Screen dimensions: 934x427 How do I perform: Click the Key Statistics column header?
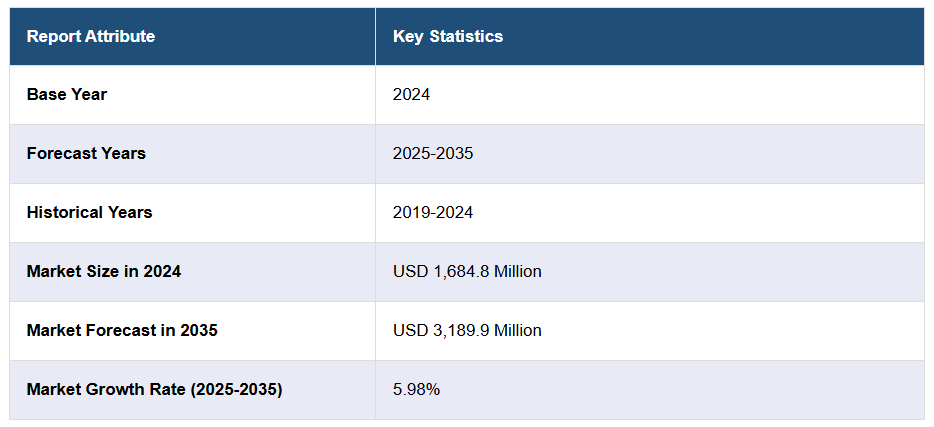click(x=448, y=37)
